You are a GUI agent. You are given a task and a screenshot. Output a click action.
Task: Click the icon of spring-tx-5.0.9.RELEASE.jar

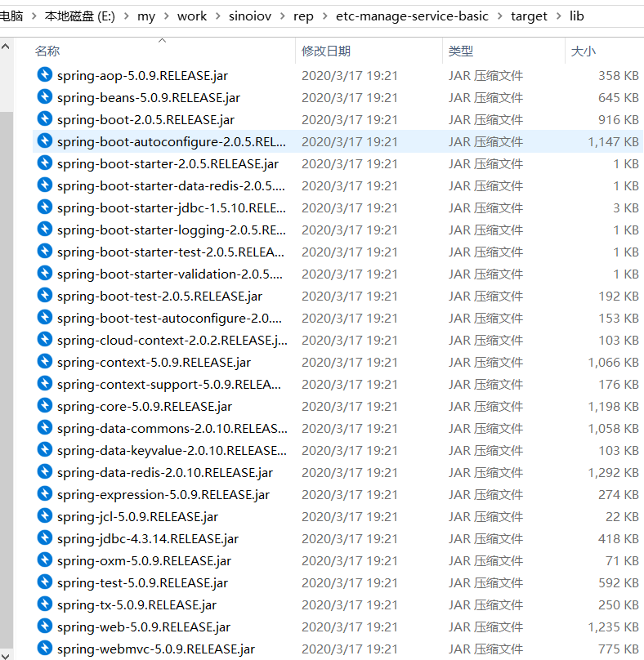click(45, 604)
